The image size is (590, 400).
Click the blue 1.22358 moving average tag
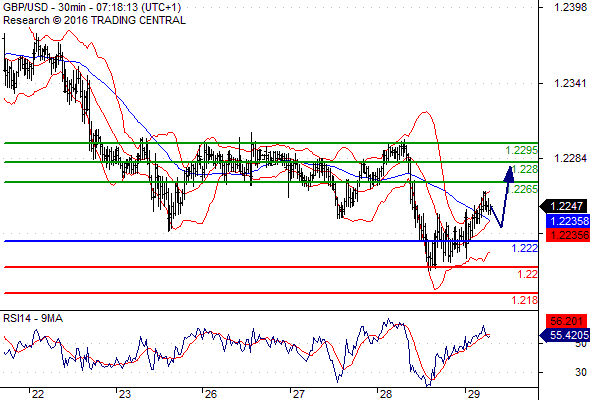567,221
